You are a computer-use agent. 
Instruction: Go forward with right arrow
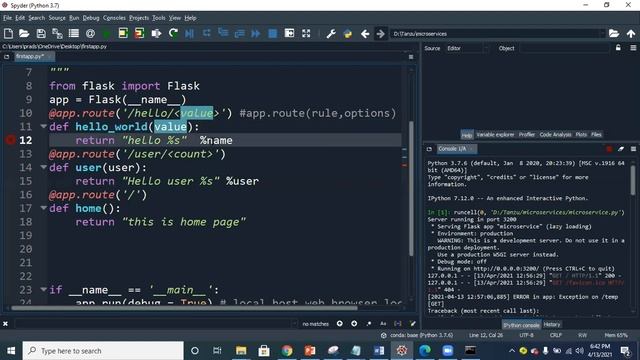[x=380, y=33]
